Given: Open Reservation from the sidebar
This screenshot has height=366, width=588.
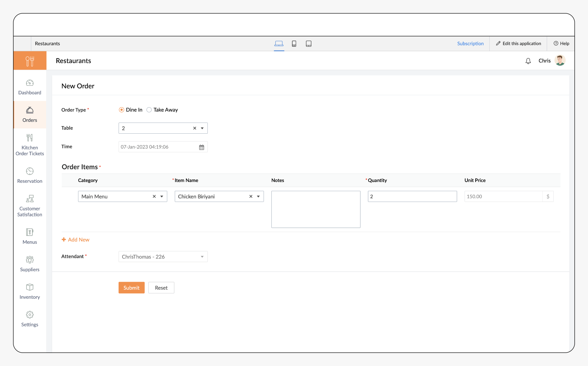Looking at the screenshot, I should pyautogui.click(x=30, y=175).
